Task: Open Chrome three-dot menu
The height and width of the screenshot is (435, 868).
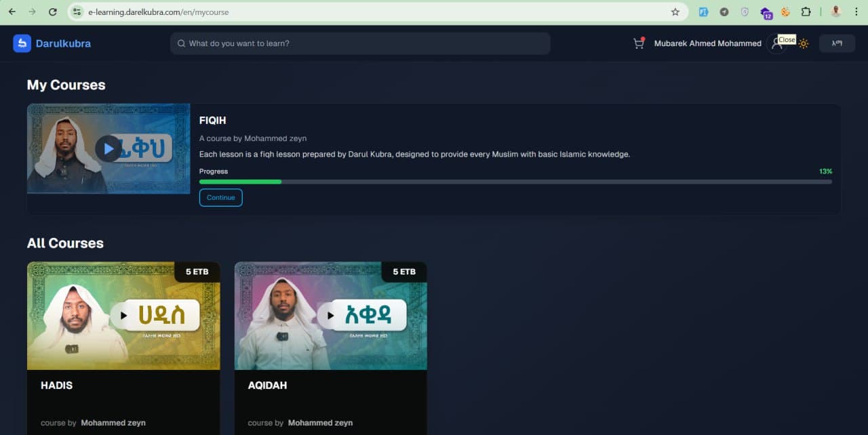Action: [x=856, y=12]
